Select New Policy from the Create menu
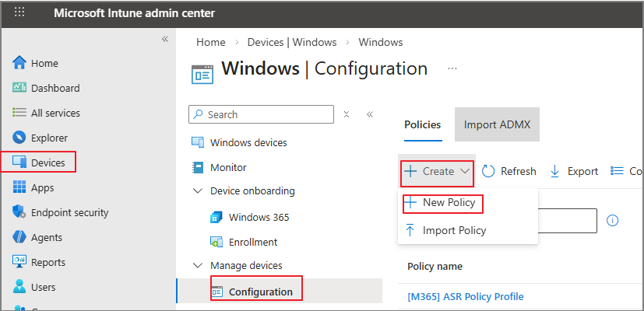644x311 pixels. click(x=449, y=202)
